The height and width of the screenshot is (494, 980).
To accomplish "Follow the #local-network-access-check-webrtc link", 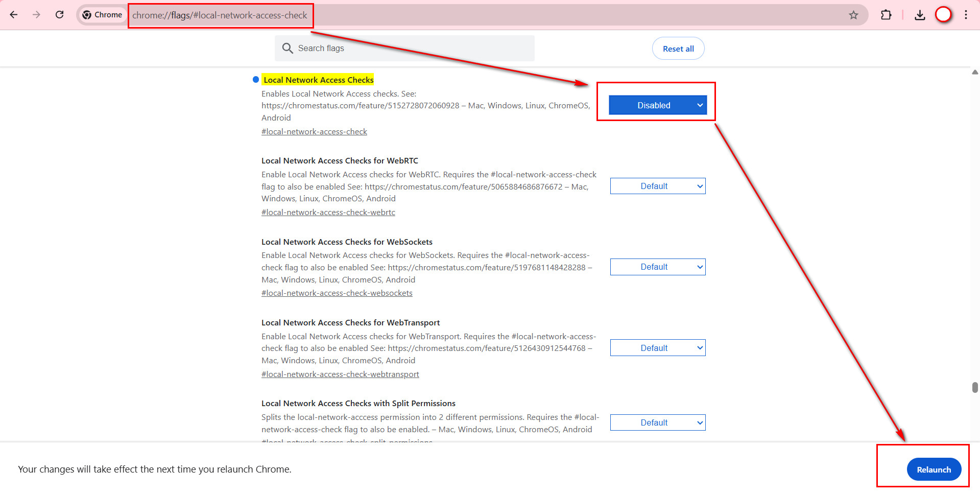I will [328, 213].
